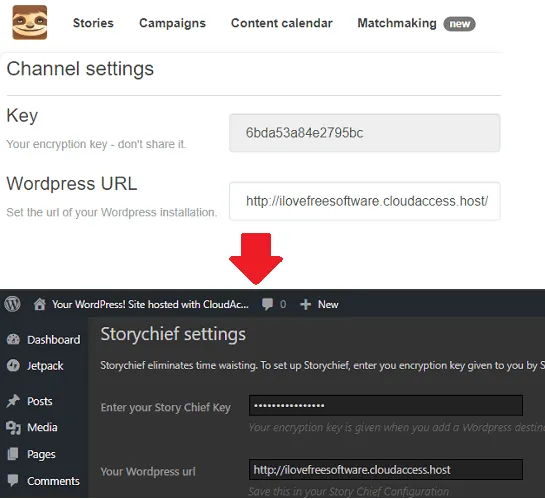The image size is (545, 499).
Task: Open Media in the sidebar
Action: [x=42, y=427]
